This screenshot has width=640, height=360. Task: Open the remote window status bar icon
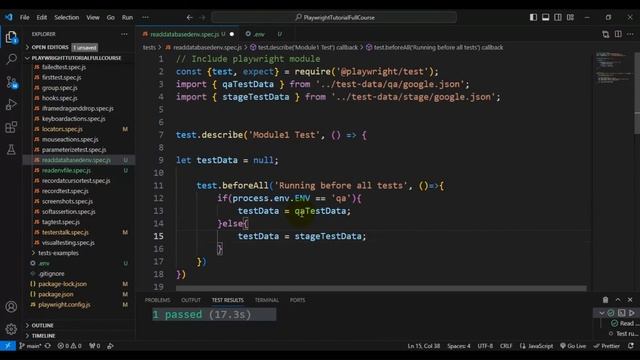(x=8, y=346)
